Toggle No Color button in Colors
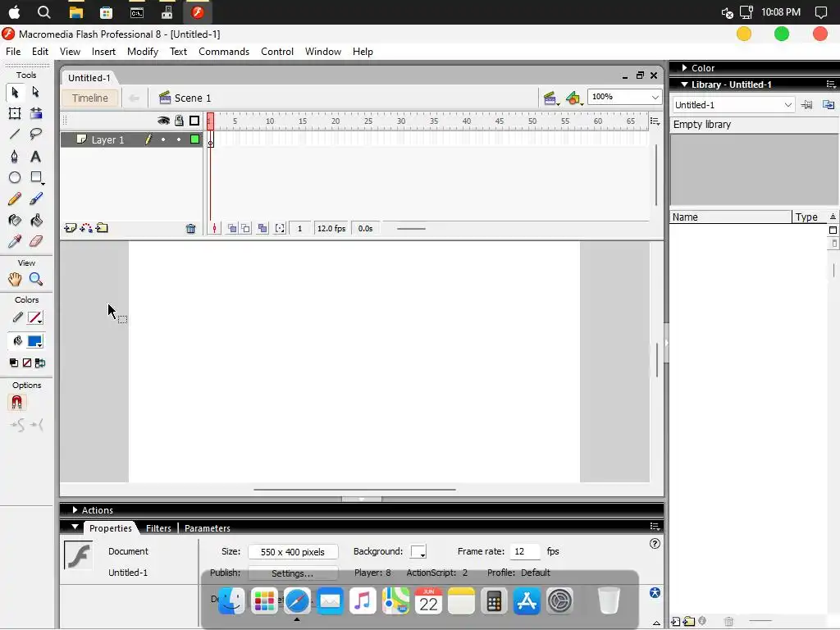Image resolution: width=840 pixels, height=630 pixels. [x=27, y=363]
